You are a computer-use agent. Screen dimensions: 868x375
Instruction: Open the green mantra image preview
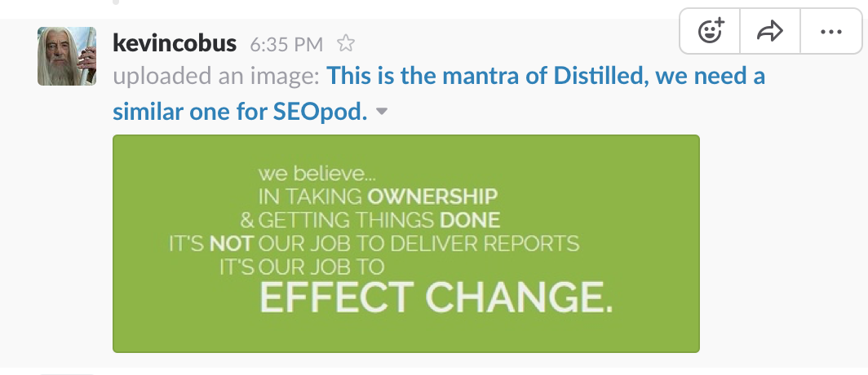coord(405,244)
